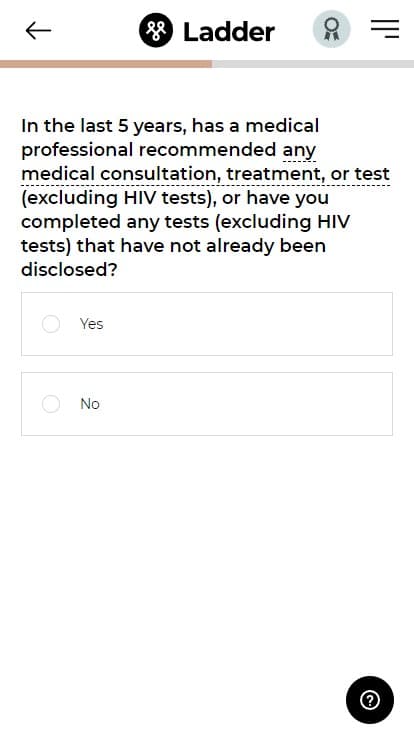Image resolution: width=414 pixels, height=736 pixels.
Task: Click the 'No' label text
Action: click(x=90, y=404)
